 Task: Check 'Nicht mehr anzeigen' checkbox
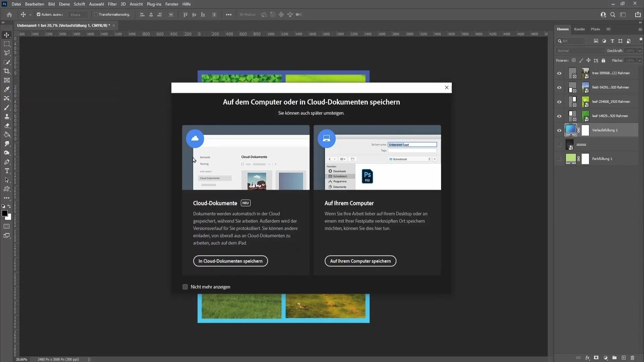tap(185, 287)
